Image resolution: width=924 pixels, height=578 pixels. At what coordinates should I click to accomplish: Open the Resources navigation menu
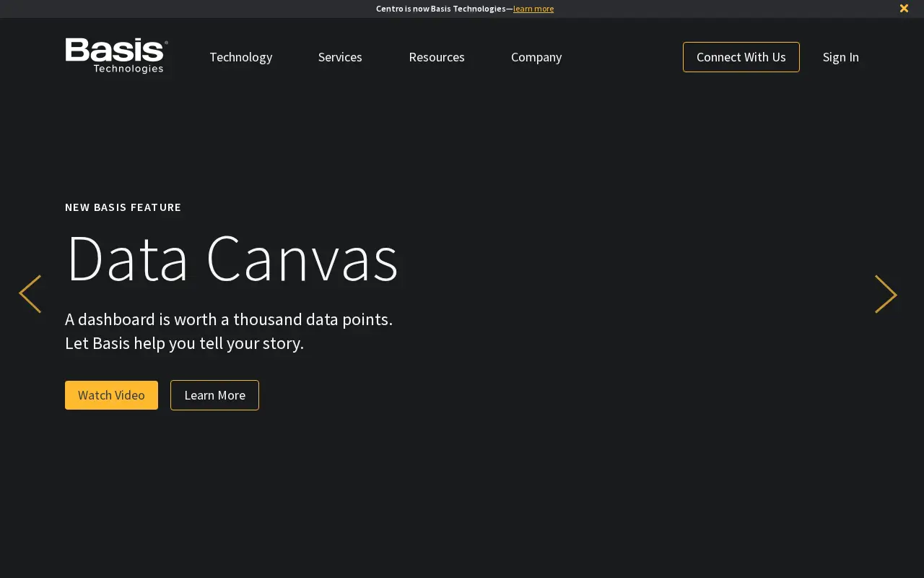pyautogui.click(x=437, y=57)
